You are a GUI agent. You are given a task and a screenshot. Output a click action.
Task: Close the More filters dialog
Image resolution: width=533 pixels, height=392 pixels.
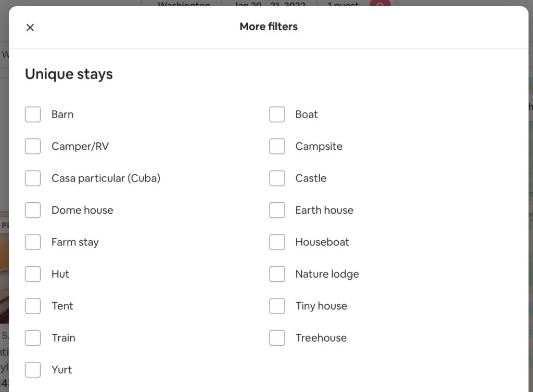point(30,27)
